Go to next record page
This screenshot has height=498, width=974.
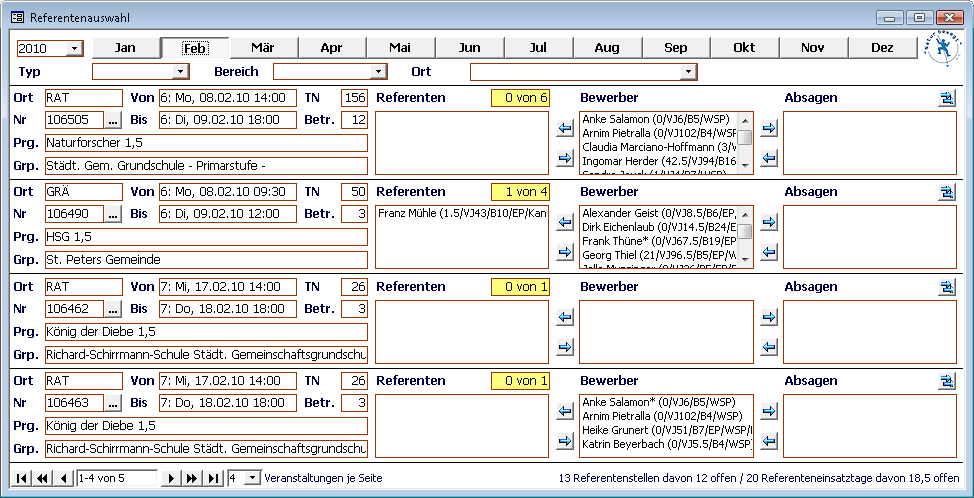170,478
